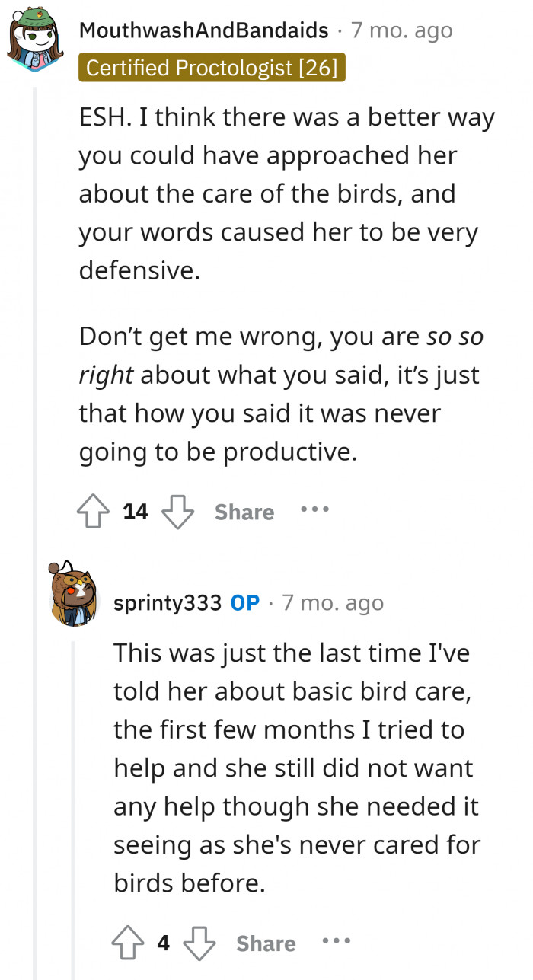
Task: Open sprinty333 user profile
Action: pos(168,603)
